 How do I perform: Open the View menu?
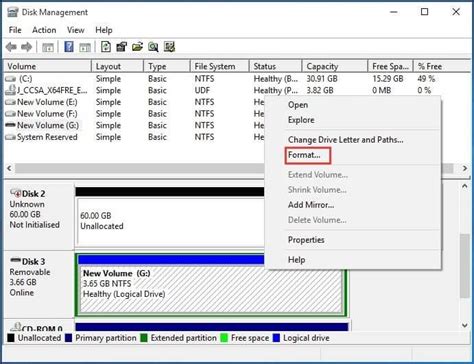[76, 30]
